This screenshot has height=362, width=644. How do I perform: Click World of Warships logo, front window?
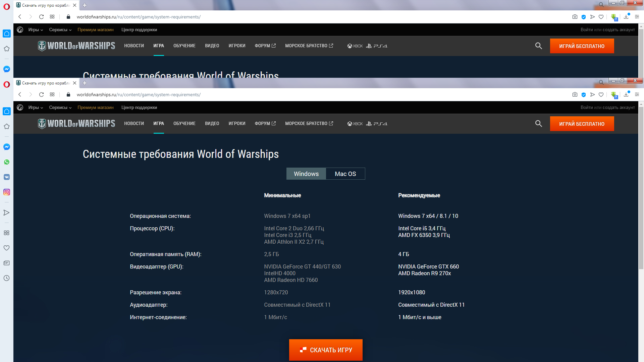coord(76,124)
